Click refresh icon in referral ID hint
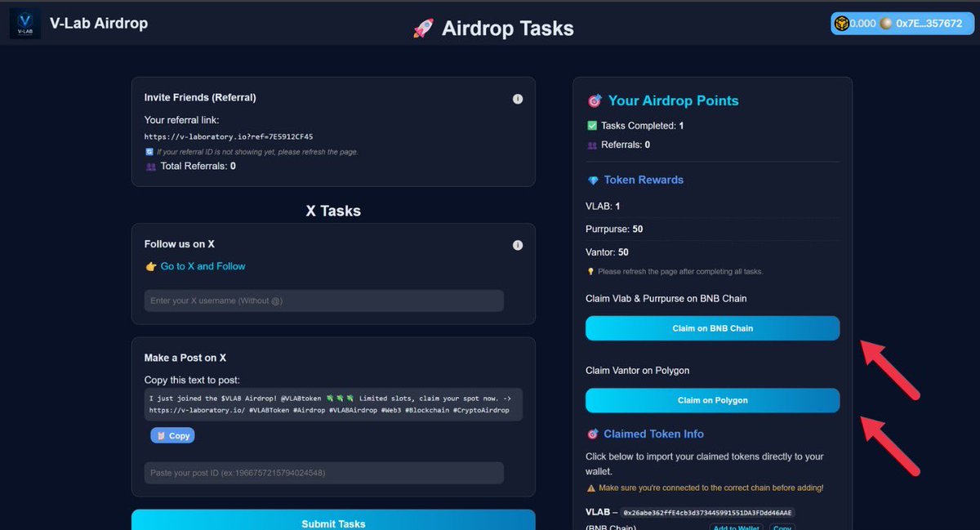Image resolution: width=980 pixels, height=530 pixels. pos(148,152)
